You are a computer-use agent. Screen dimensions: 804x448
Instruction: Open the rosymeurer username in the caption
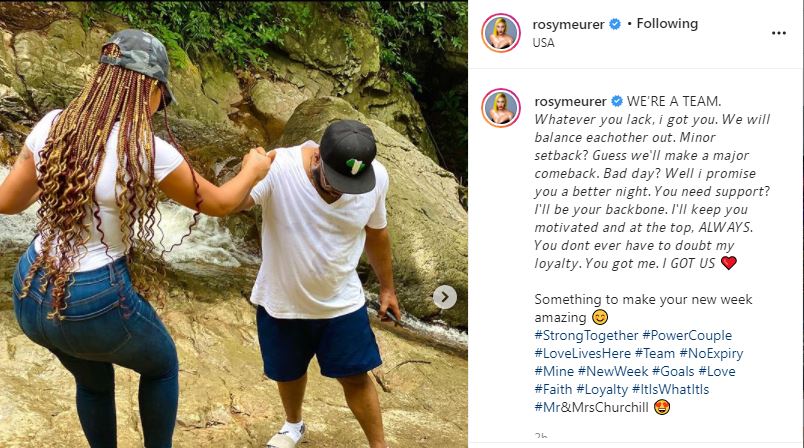[570, 101]
